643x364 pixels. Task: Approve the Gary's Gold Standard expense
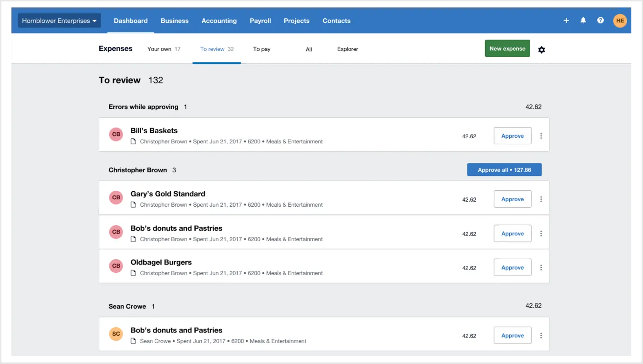point(513,199)
